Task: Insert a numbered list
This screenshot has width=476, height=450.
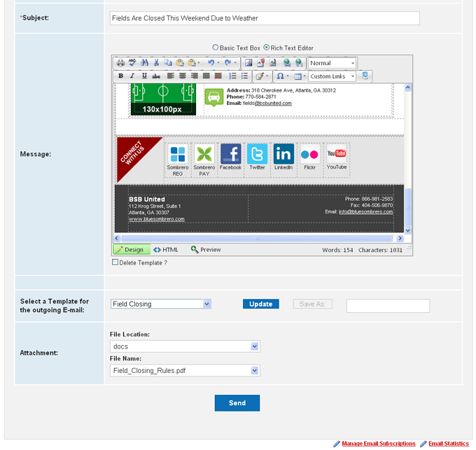Action: (232, 76)
